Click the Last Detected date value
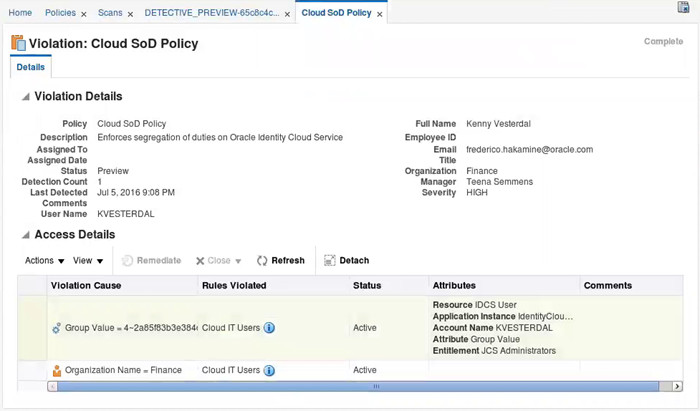 click(x=136, y=193)
